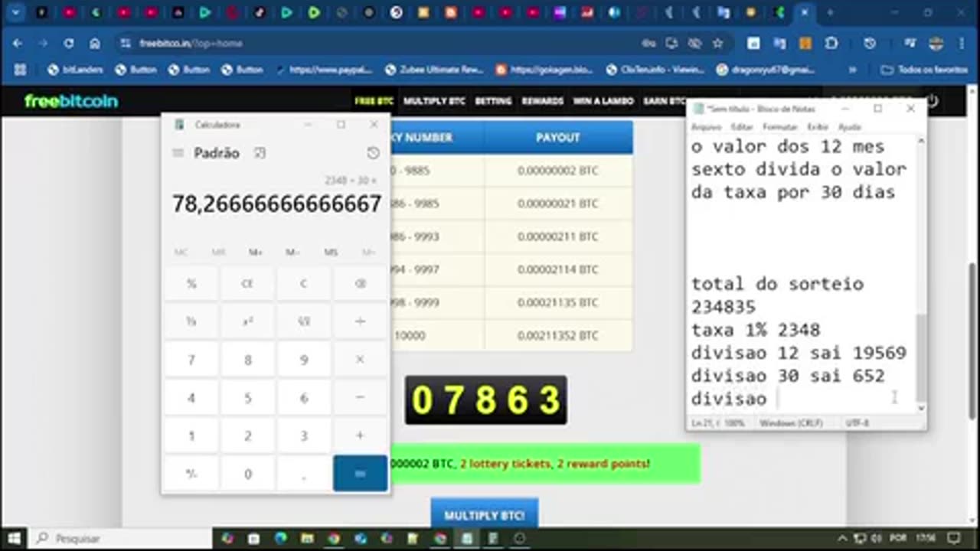Screen dimensions: 980x551
Task: Expand the hidden bookmarks chevron
Action: (853, 70)
